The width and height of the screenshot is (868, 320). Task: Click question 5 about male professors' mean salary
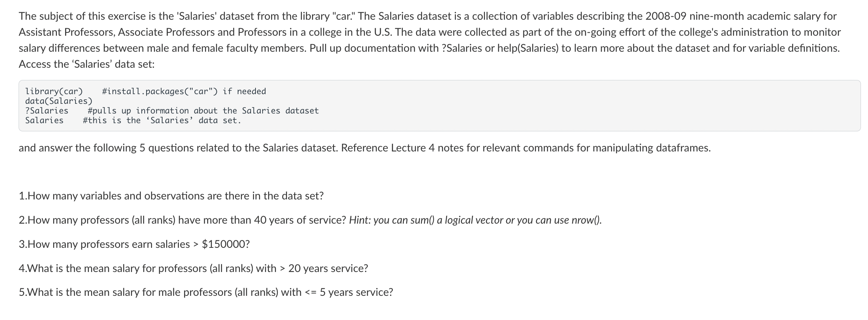206,292
